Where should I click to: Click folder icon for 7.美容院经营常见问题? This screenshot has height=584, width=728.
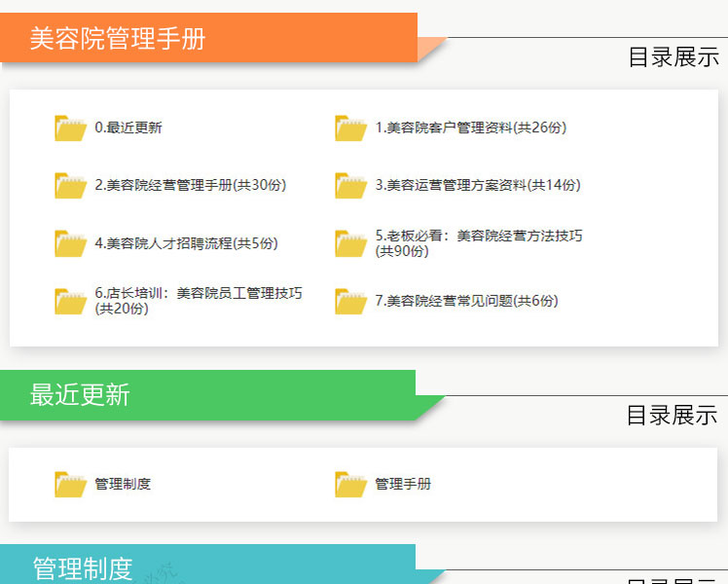(350, 301)
